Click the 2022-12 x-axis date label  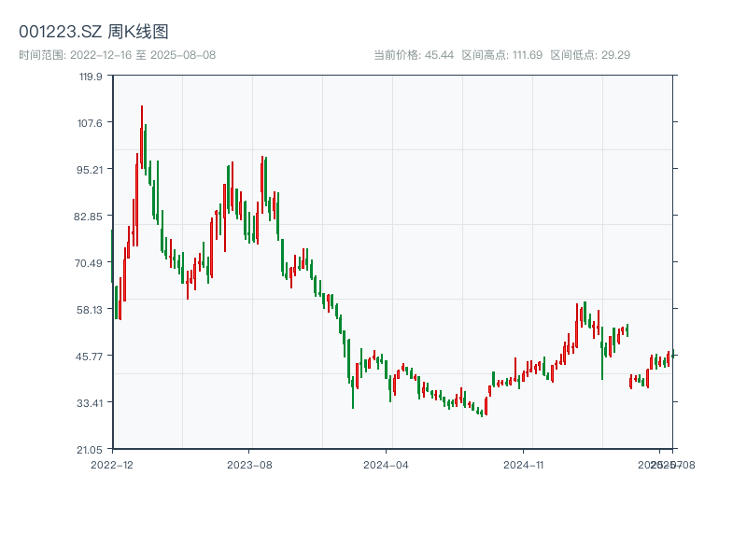tap(112, 465)
